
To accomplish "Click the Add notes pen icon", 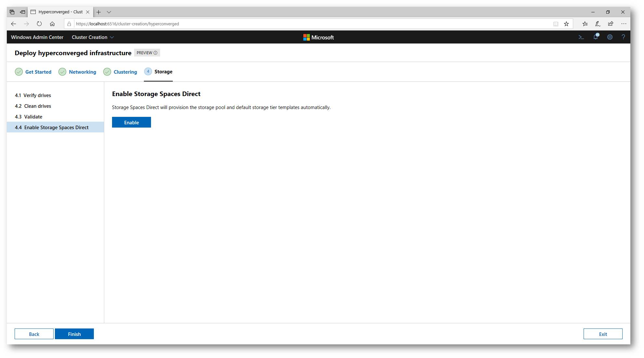I will [598, 24].
